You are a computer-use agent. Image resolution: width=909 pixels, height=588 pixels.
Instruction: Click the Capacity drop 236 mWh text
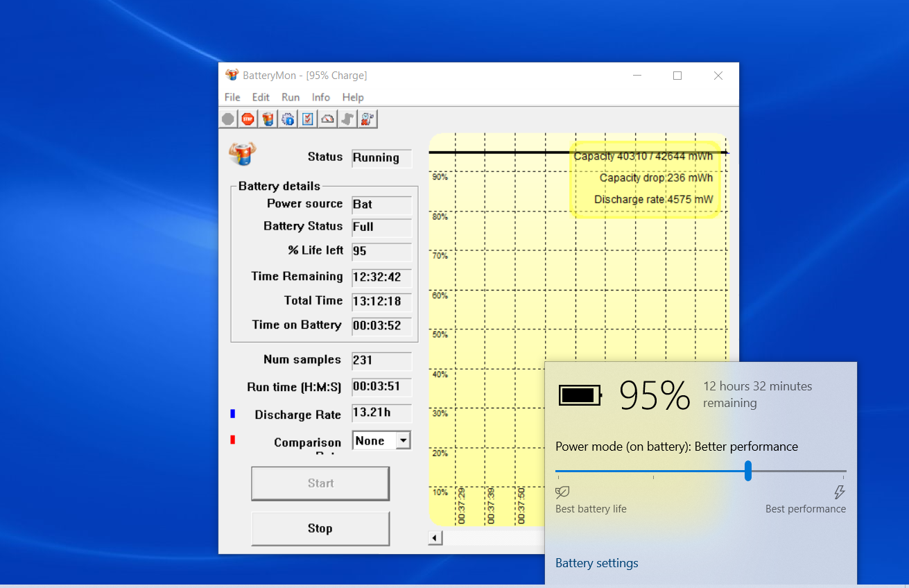coord(656,178)
